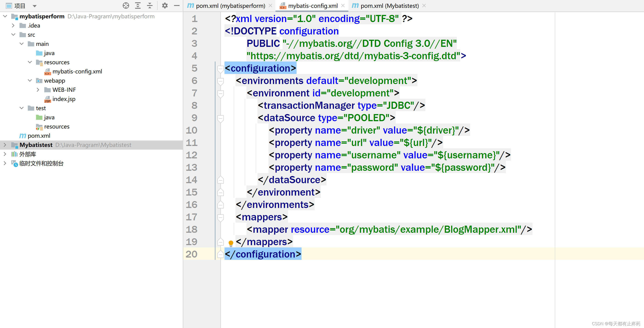Screen dimensions: 644x328
Task: Click the collapse all icon in project toolbar
Action: point(150,6)
